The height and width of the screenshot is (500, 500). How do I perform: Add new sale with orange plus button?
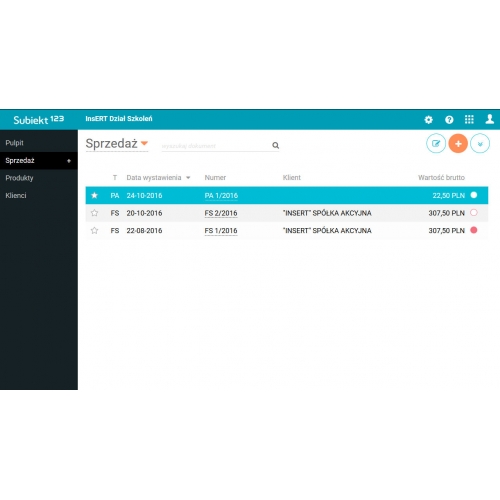(x=458, y=143)
